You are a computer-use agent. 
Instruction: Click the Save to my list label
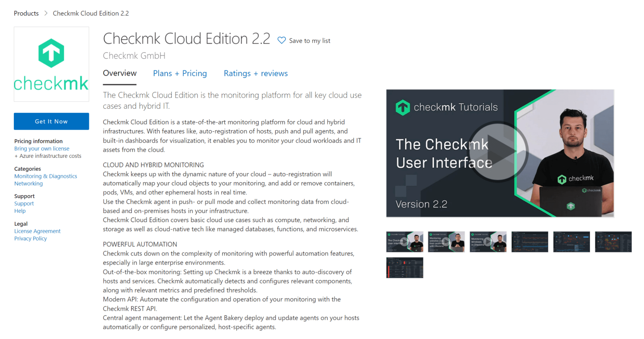310,41
